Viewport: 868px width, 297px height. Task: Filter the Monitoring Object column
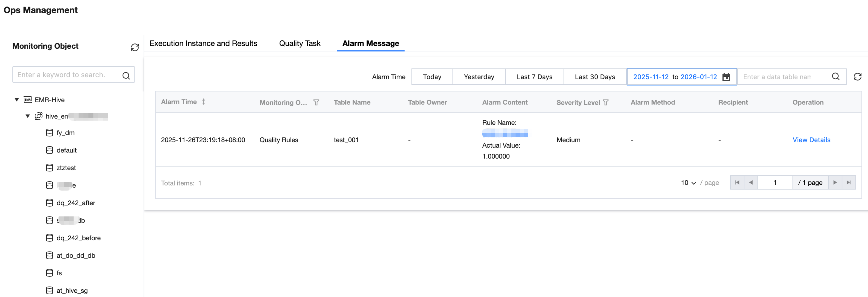[x=316, y=102]
